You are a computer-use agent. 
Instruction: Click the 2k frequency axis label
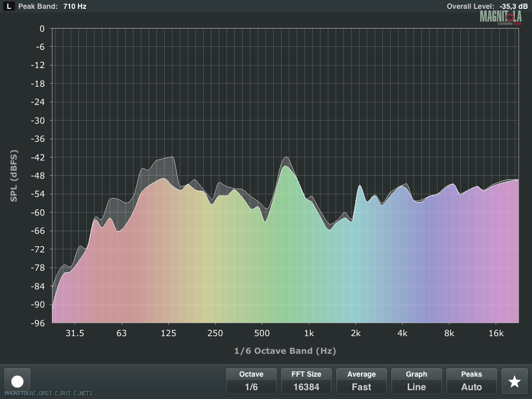tap(355, 333)
